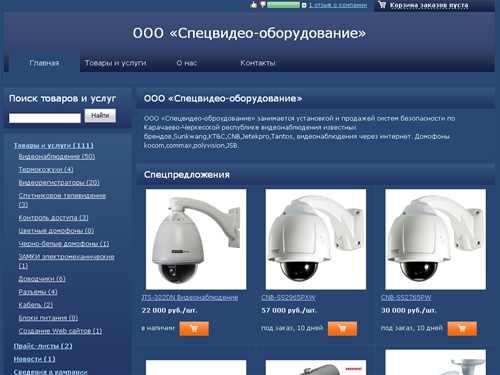Open the JTS-322DN Видеонаблюдение product link

(190, 297)
